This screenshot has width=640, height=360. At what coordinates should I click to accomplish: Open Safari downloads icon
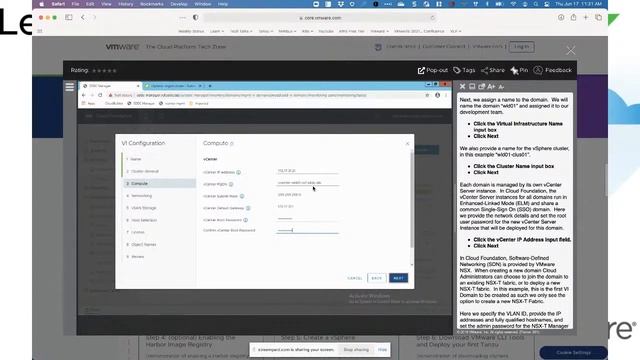(561, 18)
